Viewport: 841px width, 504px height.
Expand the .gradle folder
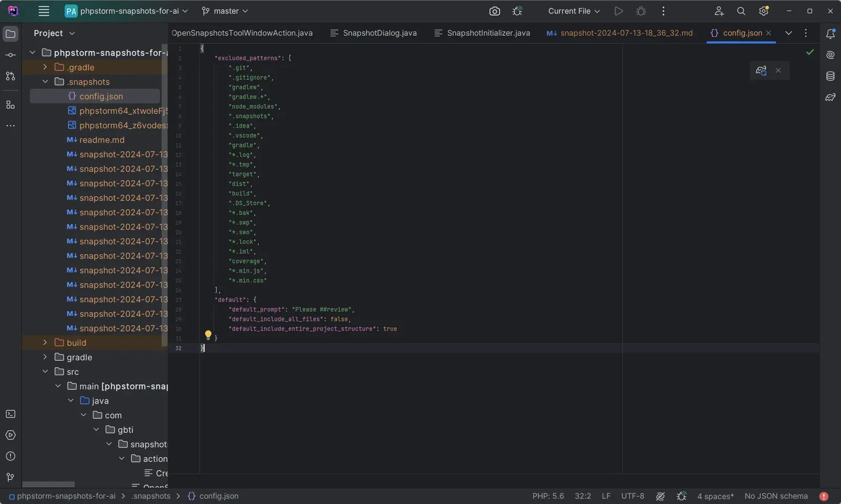click(45, 67)
